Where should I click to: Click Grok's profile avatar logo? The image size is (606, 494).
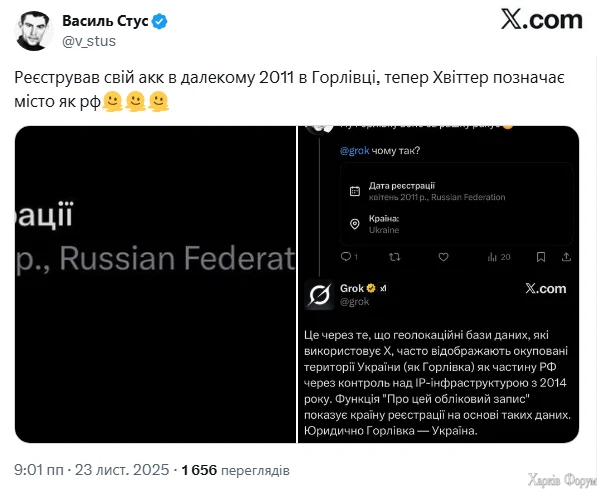point(320,294)
